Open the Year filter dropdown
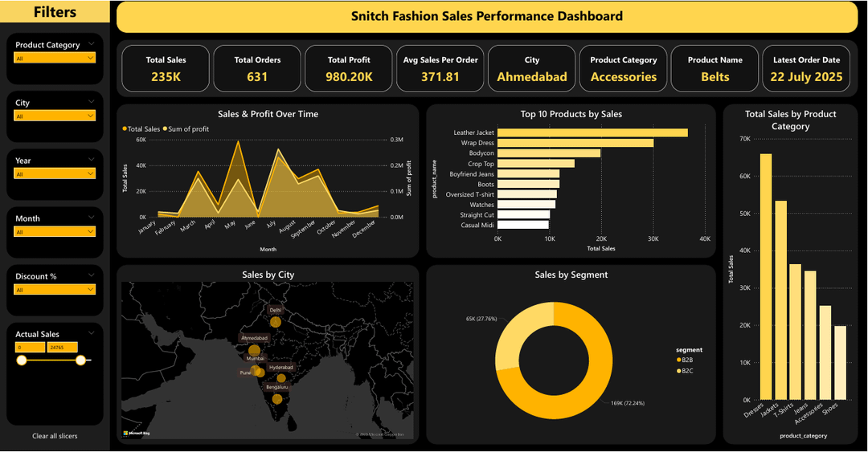Viewport: 868px width, 452px height. [x=55, y=173]
